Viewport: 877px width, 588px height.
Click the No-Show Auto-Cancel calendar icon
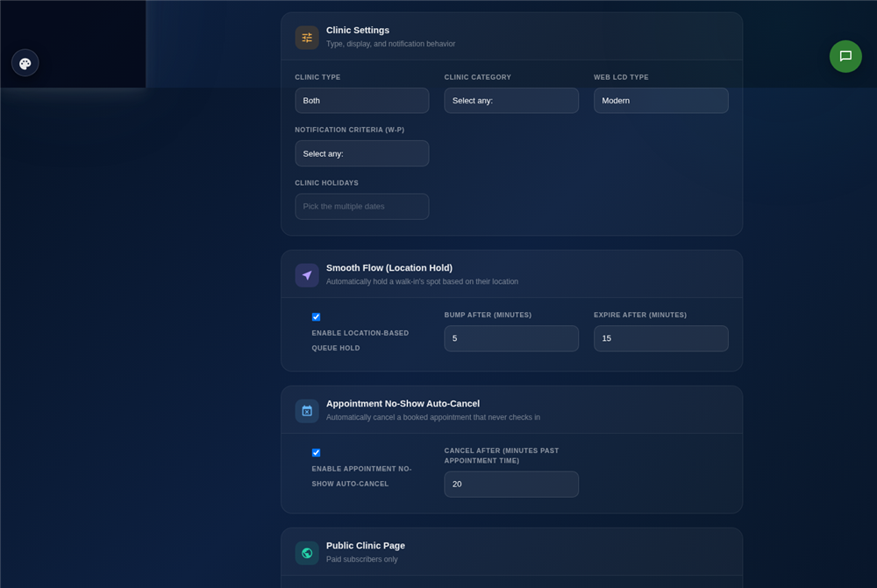point(307,411)
